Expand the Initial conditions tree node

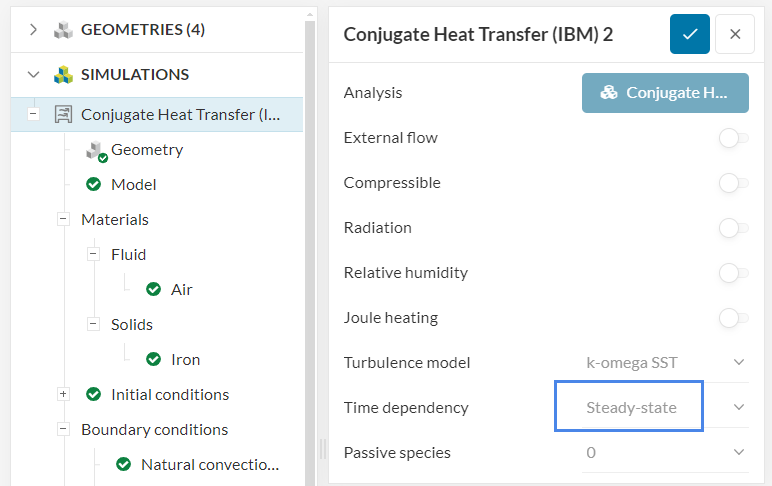coord(63,394)
